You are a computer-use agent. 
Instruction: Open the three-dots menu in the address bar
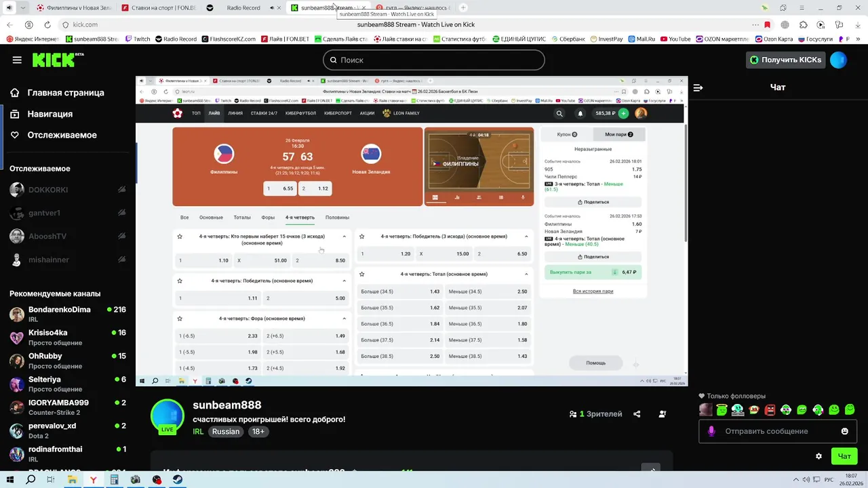tap(755, 24)
